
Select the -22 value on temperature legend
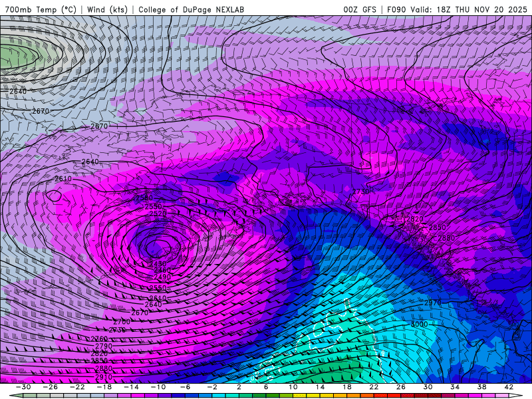[77, 387]
